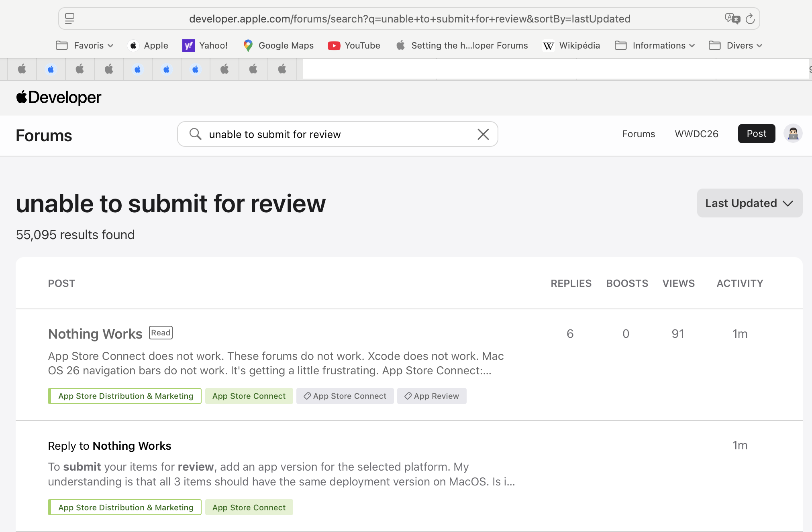Open the Reply to Nothing Works result
The width and height of the screenshot is (812, 532).
pos(110,446)
